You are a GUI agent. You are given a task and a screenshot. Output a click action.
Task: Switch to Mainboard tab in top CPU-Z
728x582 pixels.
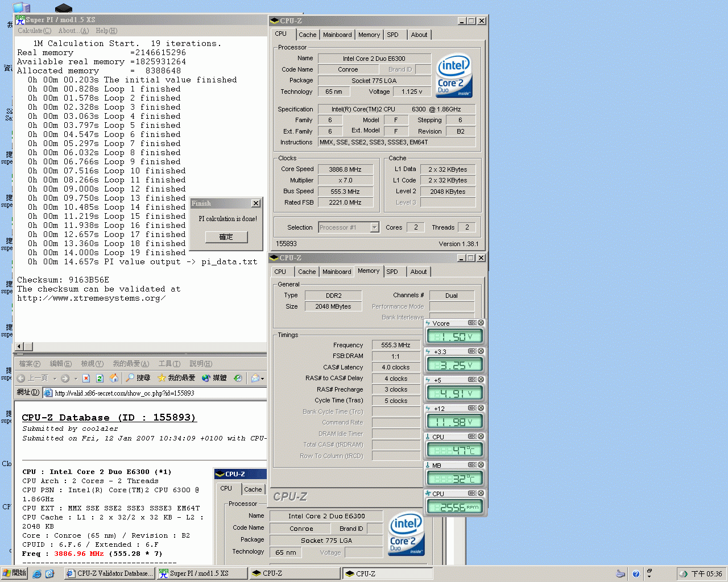337,35
